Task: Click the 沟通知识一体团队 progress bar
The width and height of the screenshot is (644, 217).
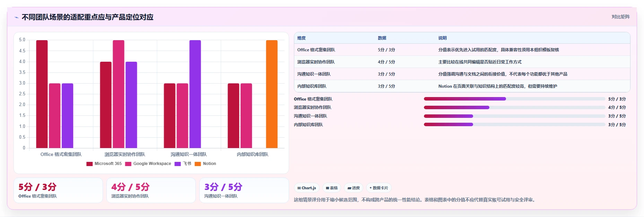Action: click(x=514, y=116)
